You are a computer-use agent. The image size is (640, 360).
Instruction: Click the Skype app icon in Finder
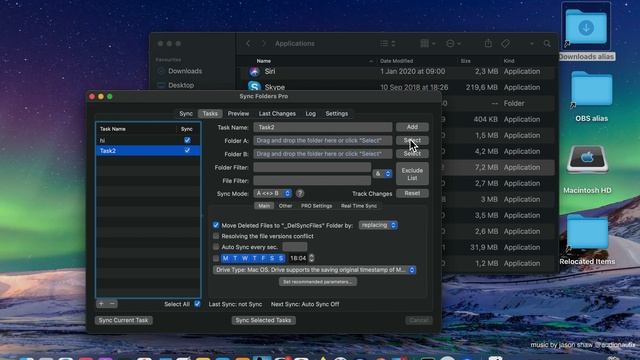[x=255, y=87]
